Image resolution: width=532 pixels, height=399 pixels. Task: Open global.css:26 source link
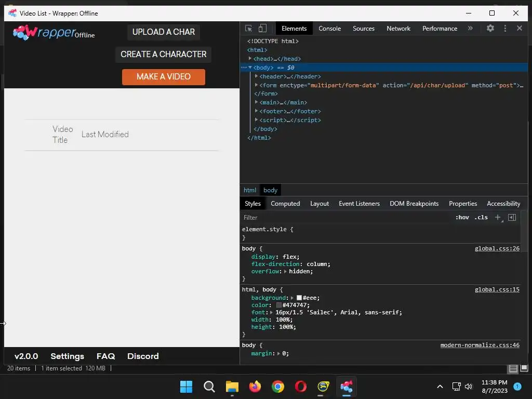(x=497, y=249)
